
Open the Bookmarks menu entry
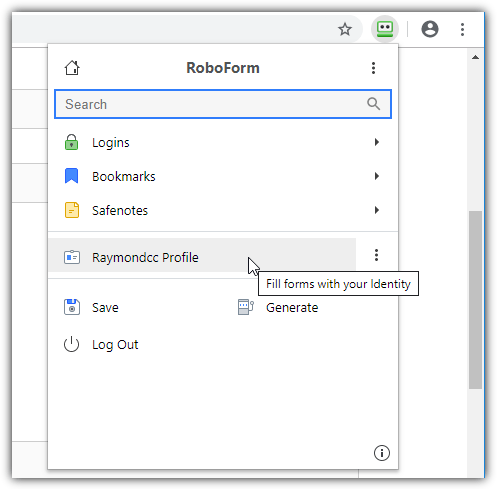223,176
